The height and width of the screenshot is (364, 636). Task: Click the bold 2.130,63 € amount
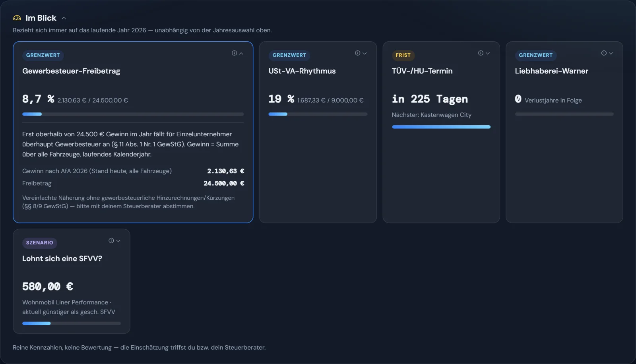pyautogui.click(x=226, y=171)
